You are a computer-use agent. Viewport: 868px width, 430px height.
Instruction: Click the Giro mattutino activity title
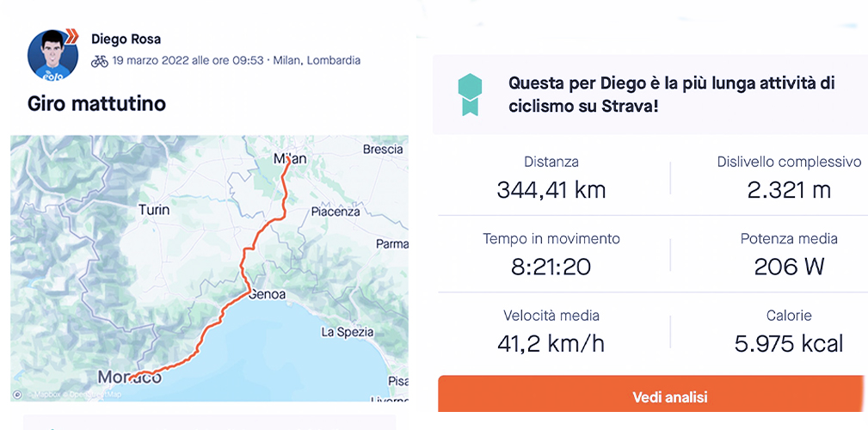[x=96, y=104]
